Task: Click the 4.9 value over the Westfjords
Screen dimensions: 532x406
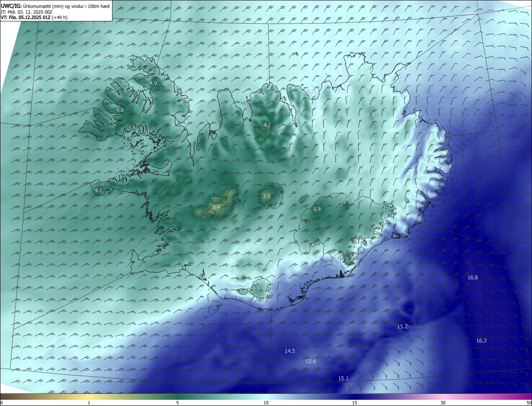Action: click(153, 83)
